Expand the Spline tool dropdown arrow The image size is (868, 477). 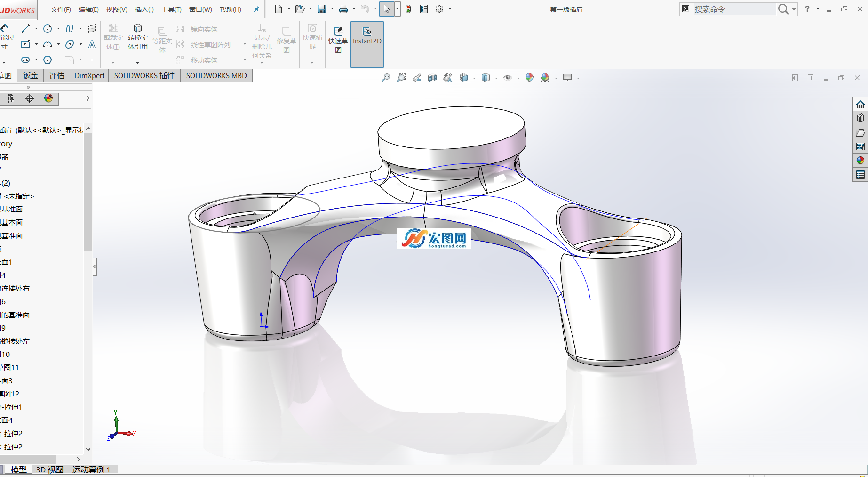pyautogui.click(x=80, y=29)
